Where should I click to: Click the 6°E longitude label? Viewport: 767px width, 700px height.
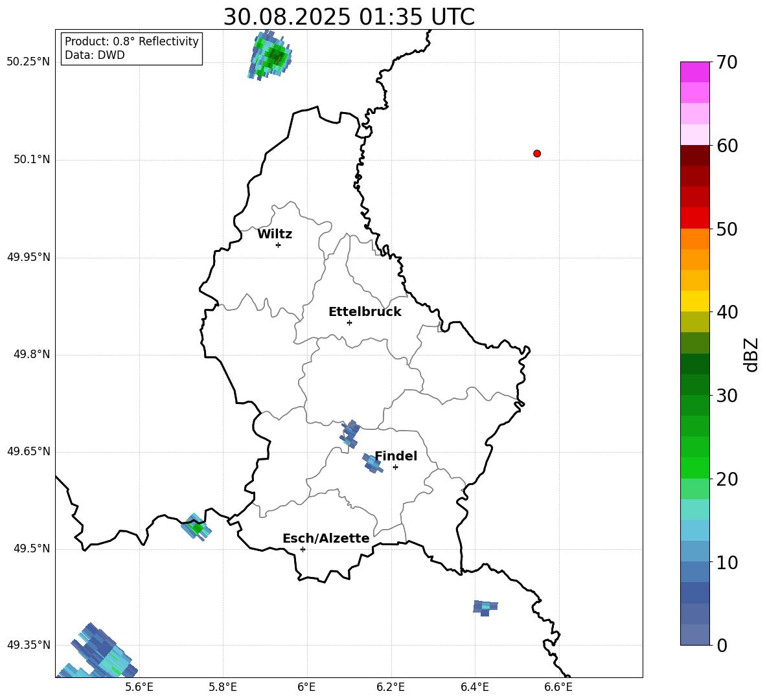pos(306,687)
